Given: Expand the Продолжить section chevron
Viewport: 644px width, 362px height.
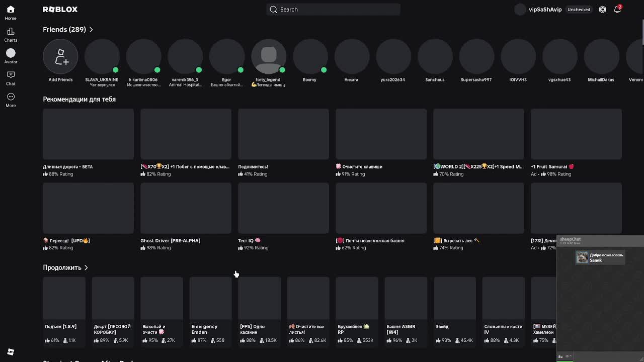Looking at the screenshot, I should [x=86, y=267].
